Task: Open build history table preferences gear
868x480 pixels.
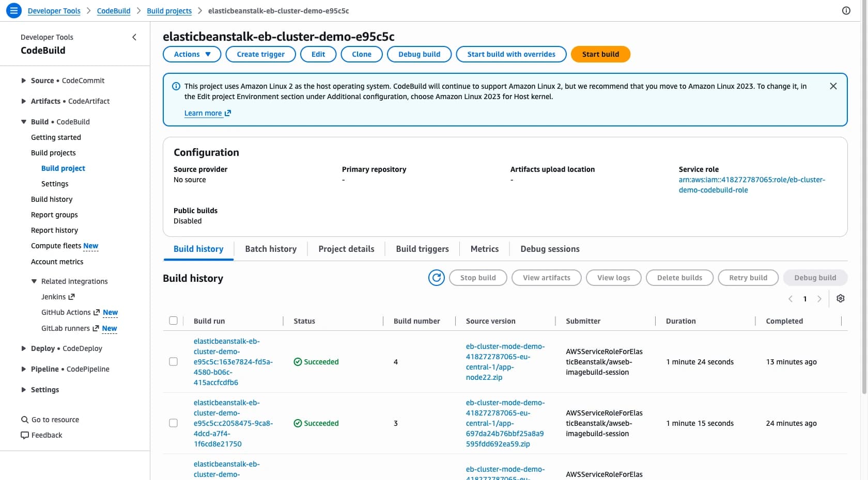Action: pyautogui.click(x=841, y=298)
